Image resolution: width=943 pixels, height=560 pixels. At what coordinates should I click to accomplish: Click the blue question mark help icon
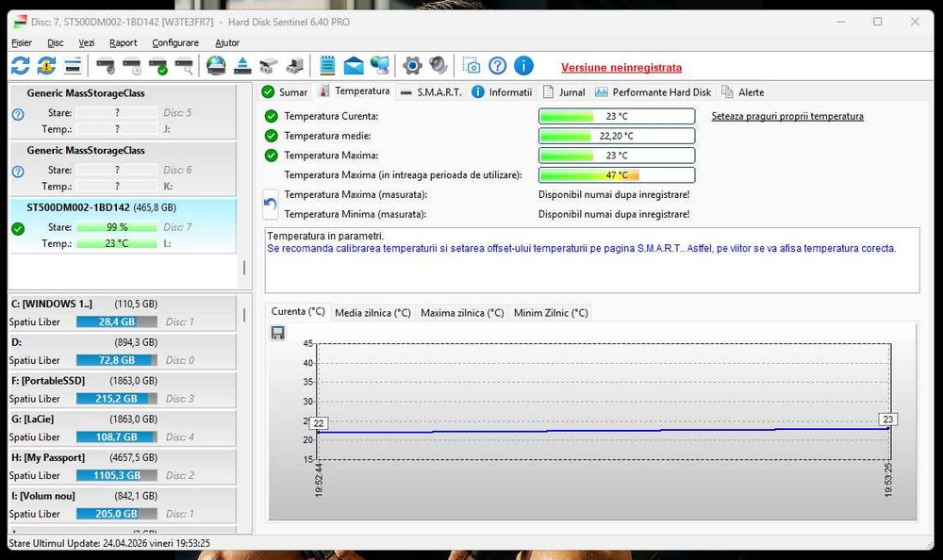(497, 66)
